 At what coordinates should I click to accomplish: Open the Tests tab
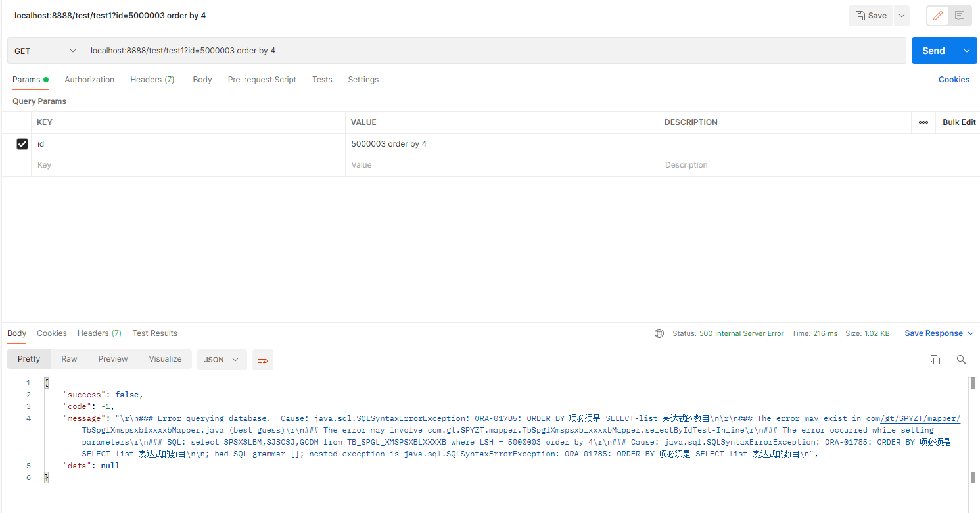(322, 80)
